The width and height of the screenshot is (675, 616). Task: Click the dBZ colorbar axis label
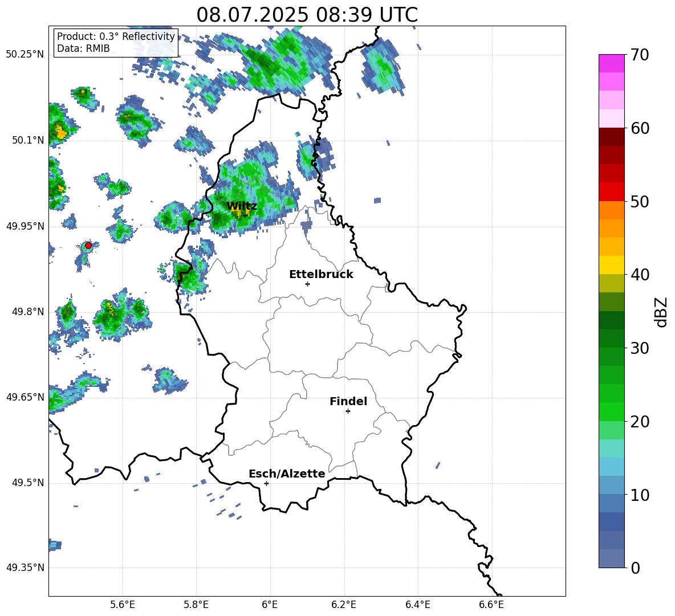(x=662, y=312)
